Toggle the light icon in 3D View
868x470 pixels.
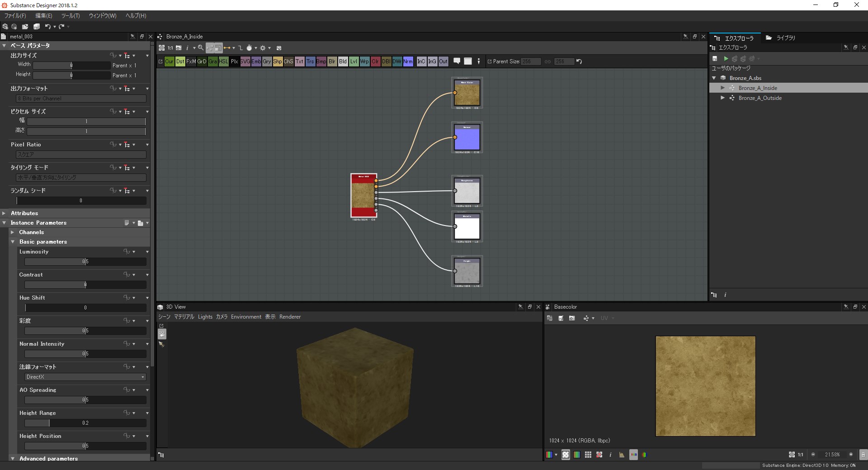point(161,344)
